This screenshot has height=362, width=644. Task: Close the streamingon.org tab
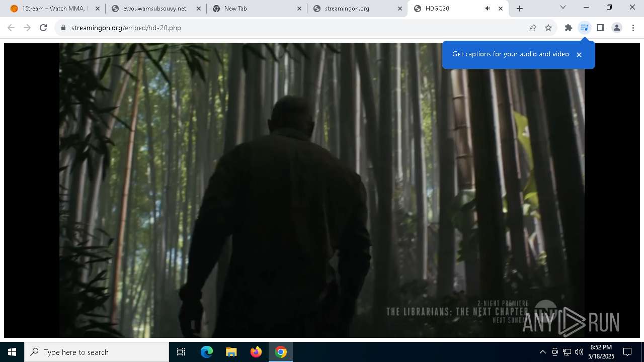(400, 9)
